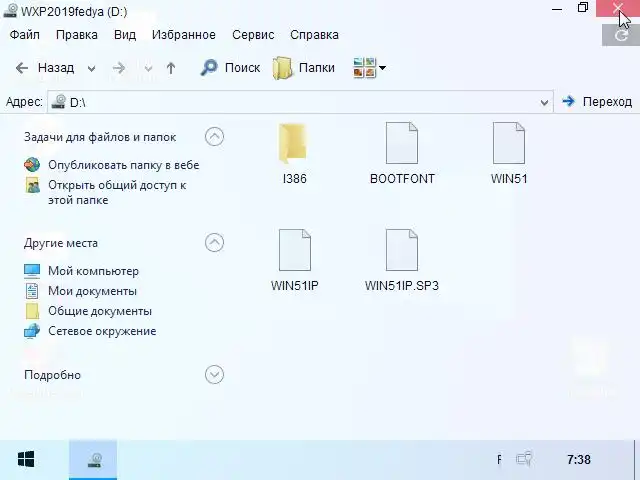Click the drive window taskbar button
Screen dimensions: 640x480
click(93, 460)
